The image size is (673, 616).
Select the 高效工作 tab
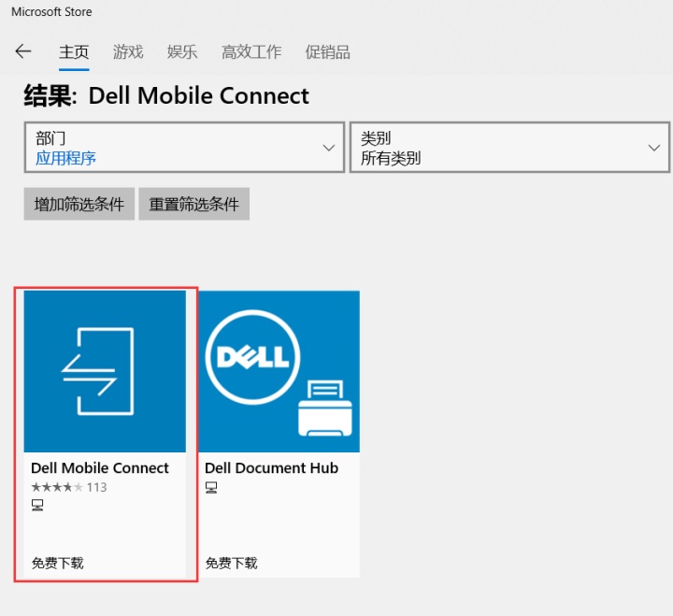(x=251, y=52)
